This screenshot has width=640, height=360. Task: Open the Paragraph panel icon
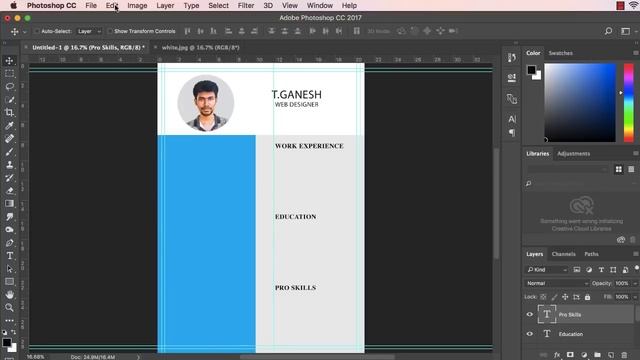coord(512,133)
